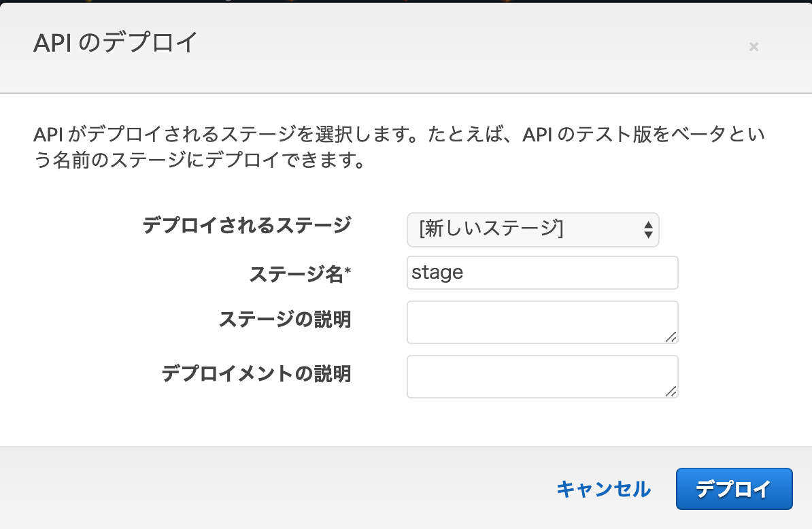Open the デプロイされるステージ dropdown
Viewport: 812px width, 529px height.
pos(532,230)
